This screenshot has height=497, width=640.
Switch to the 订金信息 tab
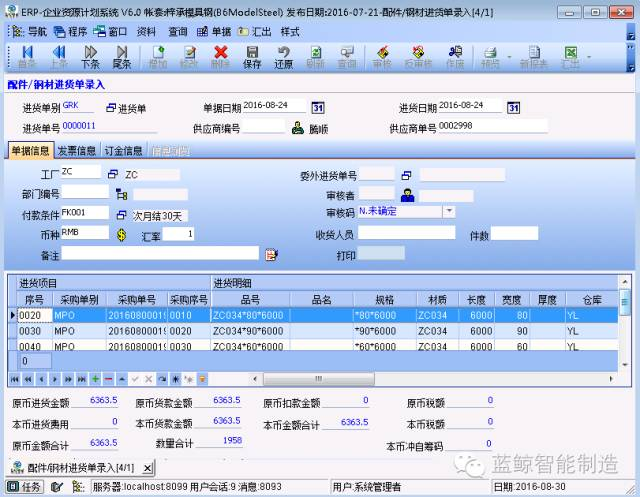(123, 151)
